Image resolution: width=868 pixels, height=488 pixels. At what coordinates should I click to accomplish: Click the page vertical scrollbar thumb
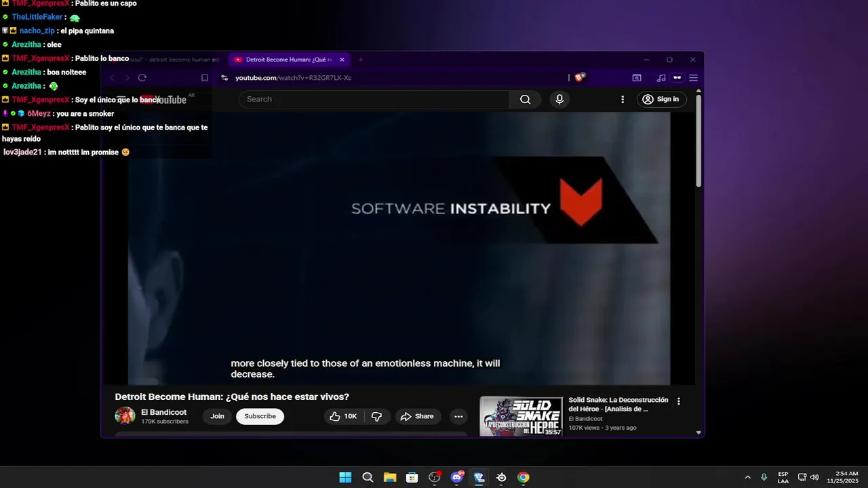point(698,141)
